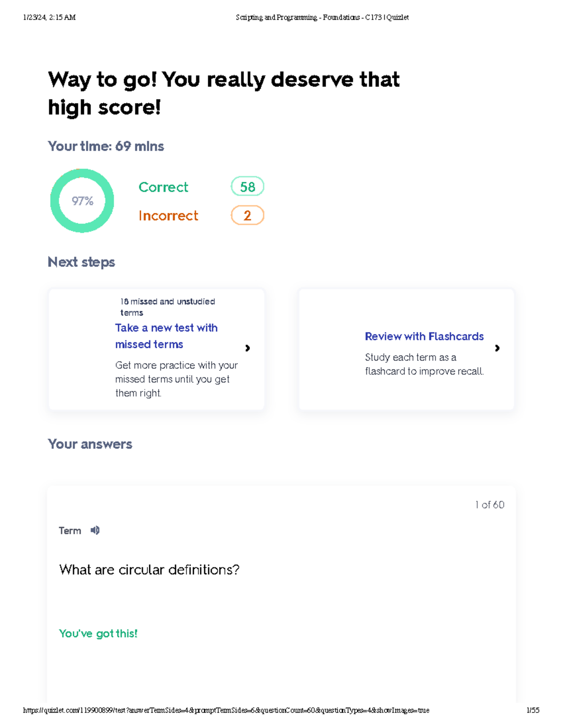Image resolution: width=563 pixels, height=728 pixels.
Task: Click the Correct count badge showing 58
Action: [x=247, y=187]
